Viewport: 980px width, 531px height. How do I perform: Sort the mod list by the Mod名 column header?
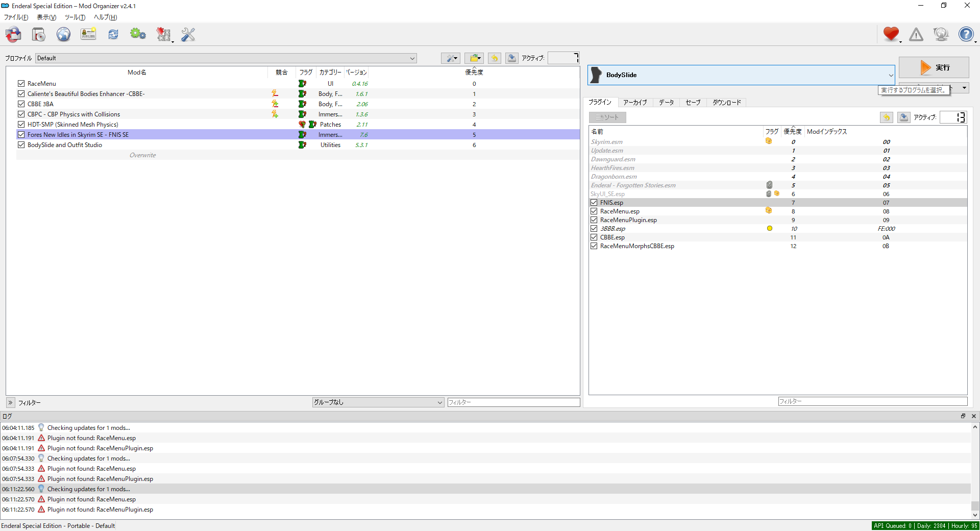tap(137, 73)
